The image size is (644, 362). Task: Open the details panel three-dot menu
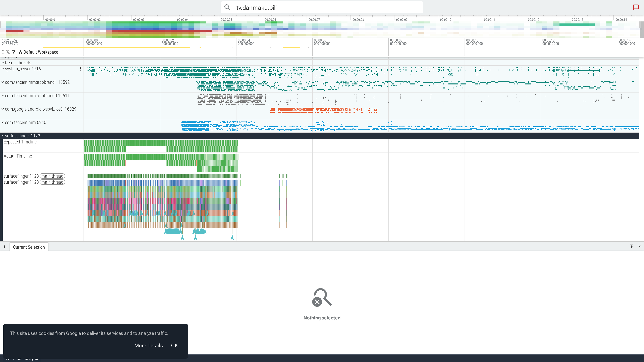coord(4,247)
